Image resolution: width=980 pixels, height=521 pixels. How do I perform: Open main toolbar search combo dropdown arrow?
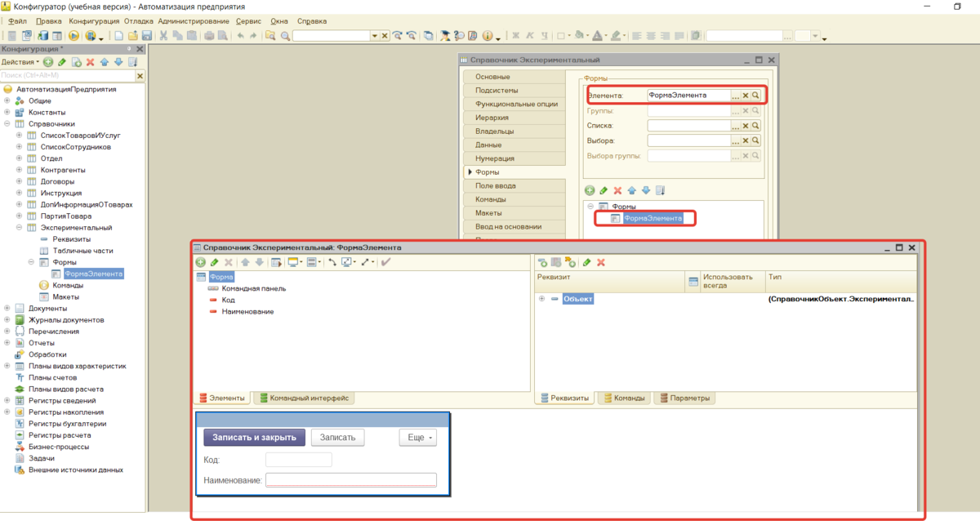(374, 36)
